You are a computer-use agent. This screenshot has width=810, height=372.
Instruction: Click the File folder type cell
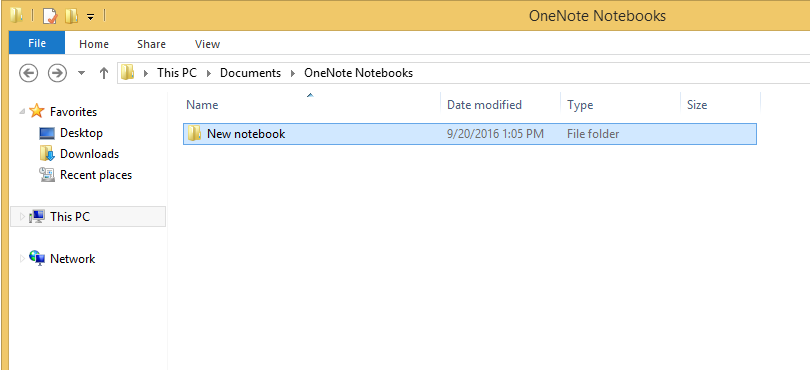click(x=593, y=134)
